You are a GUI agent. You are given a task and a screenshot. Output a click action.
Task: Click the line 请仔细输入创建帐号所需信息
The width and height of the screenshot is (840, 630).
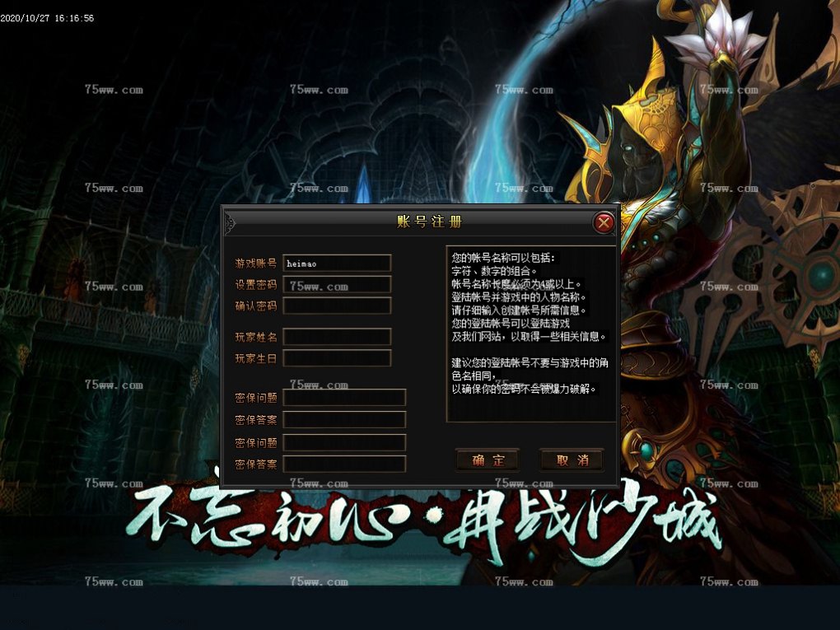coord(520,310)
